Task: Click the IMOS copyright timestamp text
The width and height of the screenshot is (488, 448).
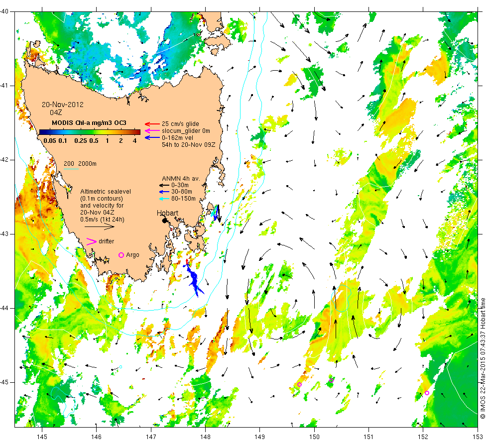Action: click(483, 358)
